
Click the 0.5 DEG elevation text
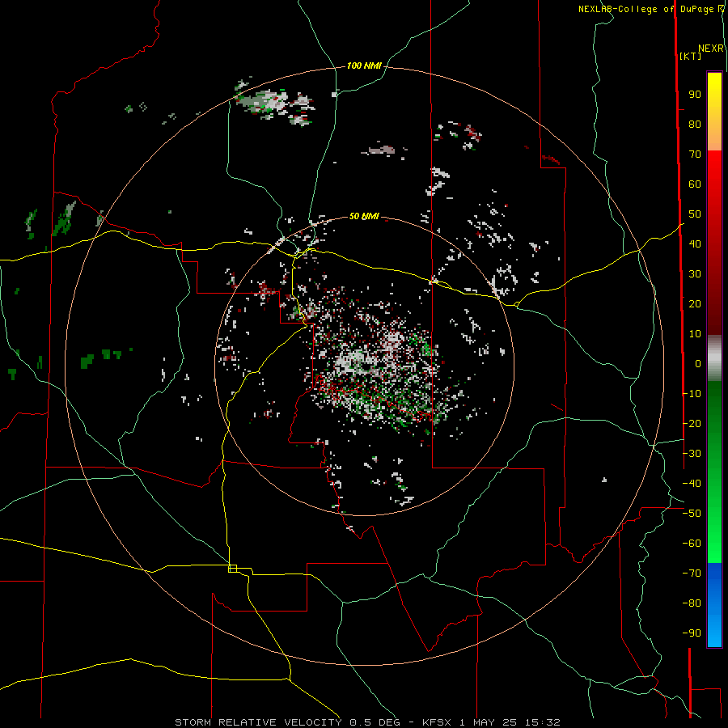click(x=378, y=722)
